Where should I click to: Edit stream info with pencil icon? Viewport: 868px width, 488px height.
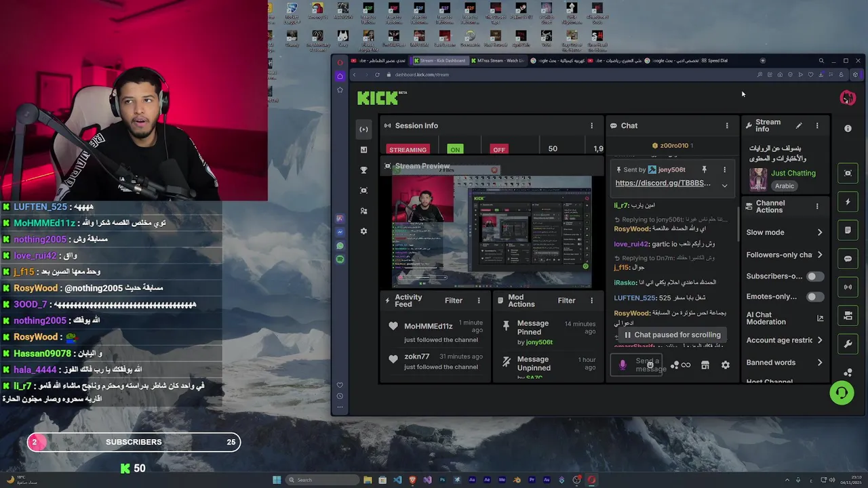[x=799, y=125]
